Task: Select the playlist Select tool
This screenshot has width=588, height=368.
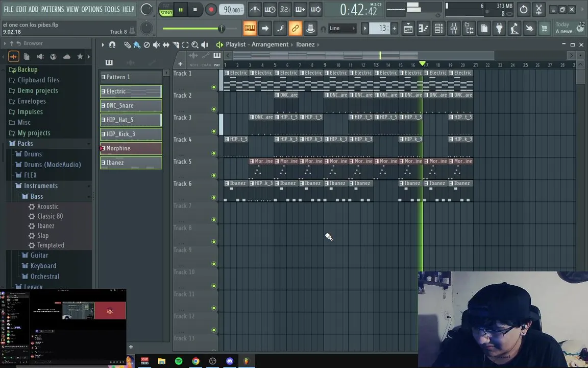Action: click(185, 45)
